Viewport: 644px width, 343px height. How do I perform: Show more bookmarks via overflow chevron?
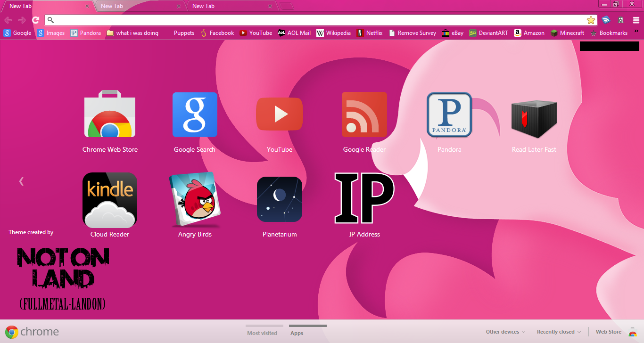[636, 32]
